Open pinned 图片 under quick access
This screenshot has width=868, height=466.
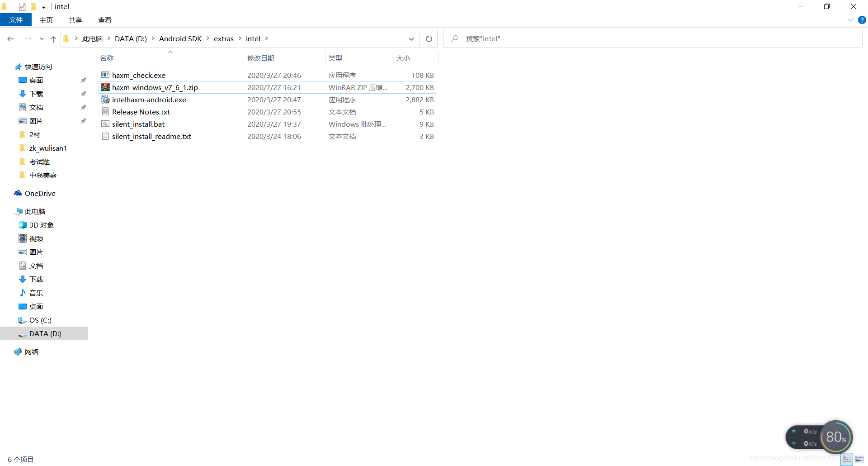point(36,121)
